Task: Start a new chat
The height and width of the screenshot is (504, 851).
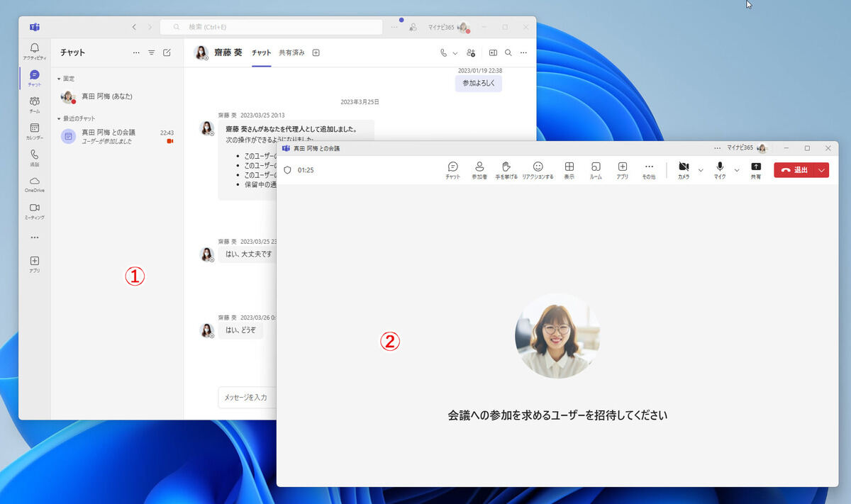Action: coord(167,52)
